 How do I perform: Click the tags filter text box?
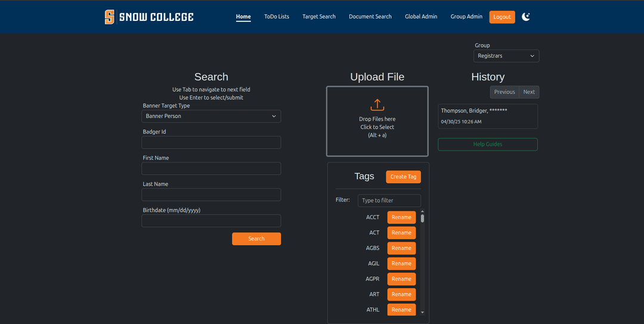389,201
